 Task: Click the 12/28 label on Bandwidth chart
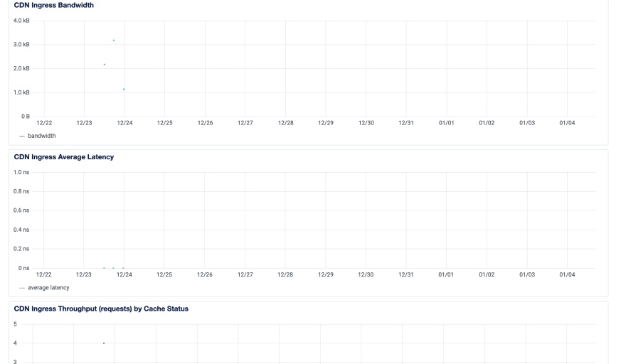285,123
